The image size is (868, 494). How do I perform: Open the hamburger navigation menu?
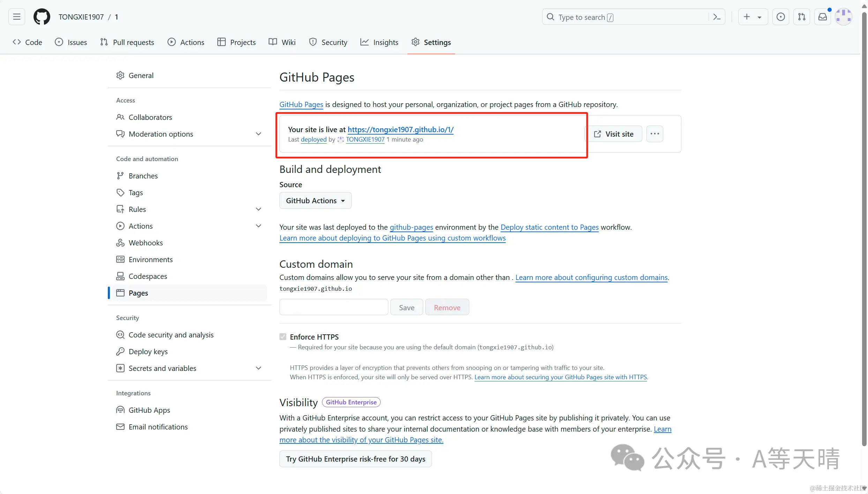(x=16, y=17)
